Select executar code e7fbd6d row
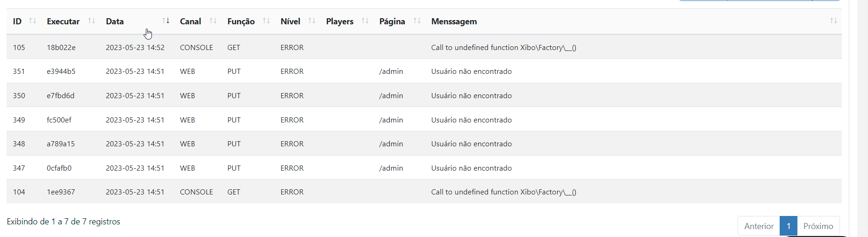The width and height of the screenshot is (868, 237). coord(60,96)
